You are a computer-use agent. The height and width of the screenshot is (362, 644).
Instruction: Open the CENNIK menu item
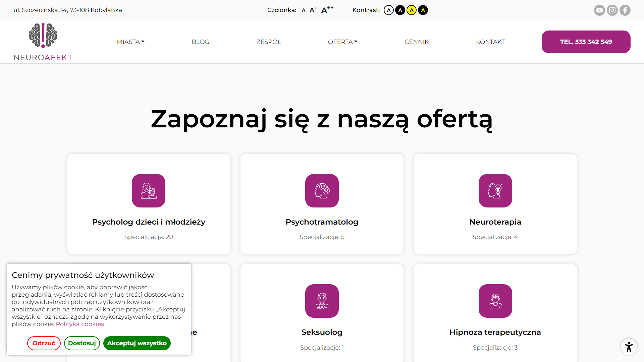coord(417,42)
